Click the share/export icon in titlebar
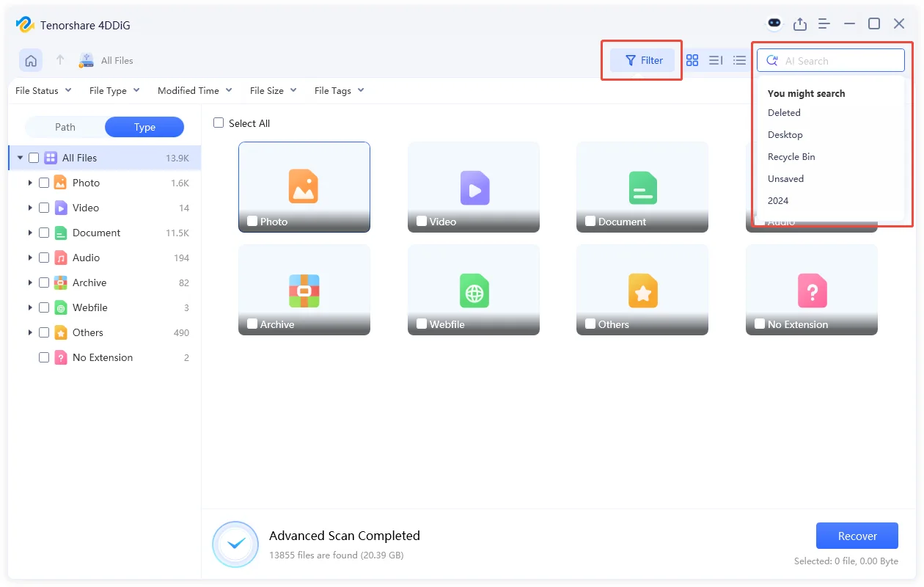 [x=800, y=23]
